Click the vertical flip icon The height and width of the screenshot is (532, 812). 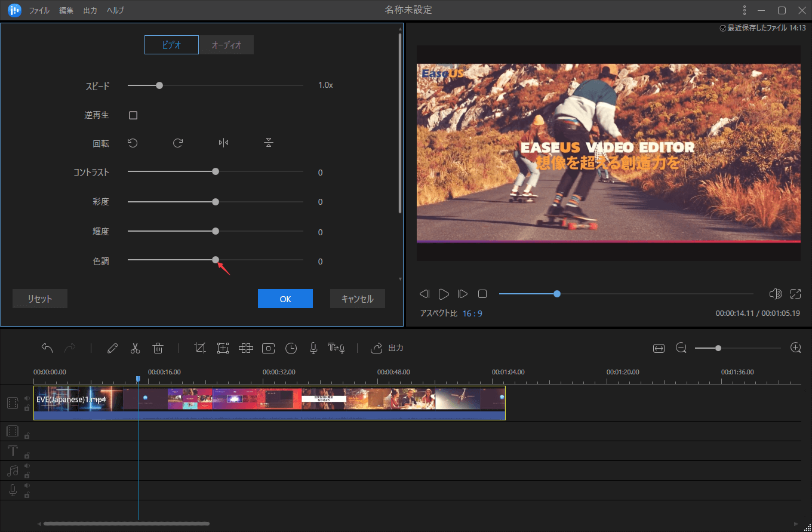click(269, 143)
